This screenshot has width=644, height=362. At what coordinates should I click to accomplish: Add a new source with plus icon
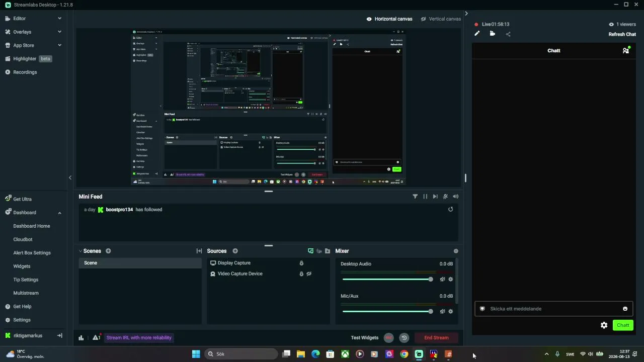235,251
